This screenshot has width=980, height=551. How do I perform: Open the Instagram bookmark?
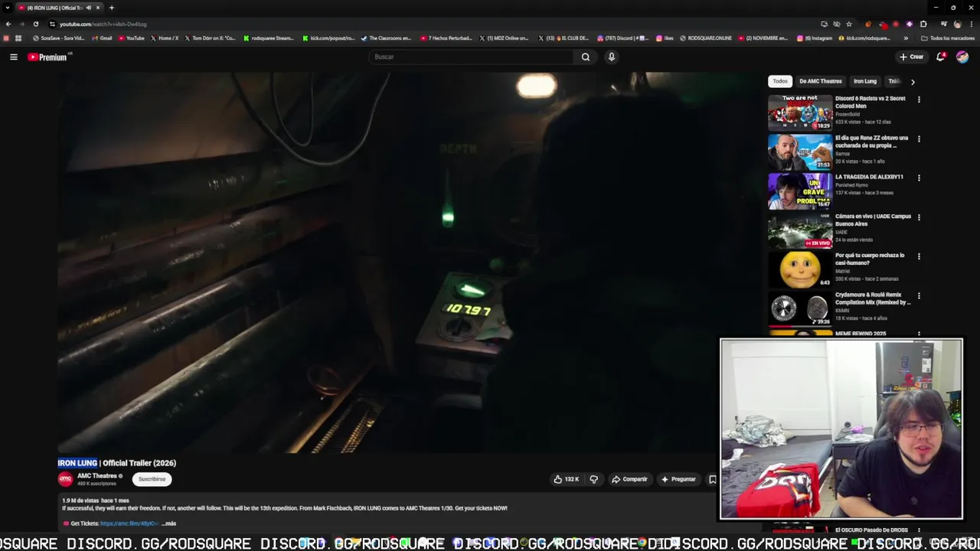(815, 37)
